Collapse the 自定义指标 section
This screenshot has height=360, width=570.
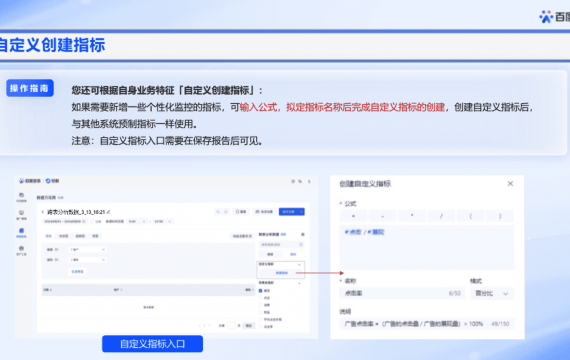[x=299, y=264]
